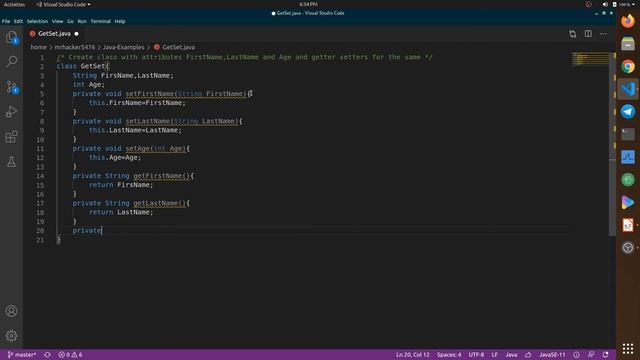This screenshot has width=640, height=360.
Task: Open the Extensions view
Action: 11,137
